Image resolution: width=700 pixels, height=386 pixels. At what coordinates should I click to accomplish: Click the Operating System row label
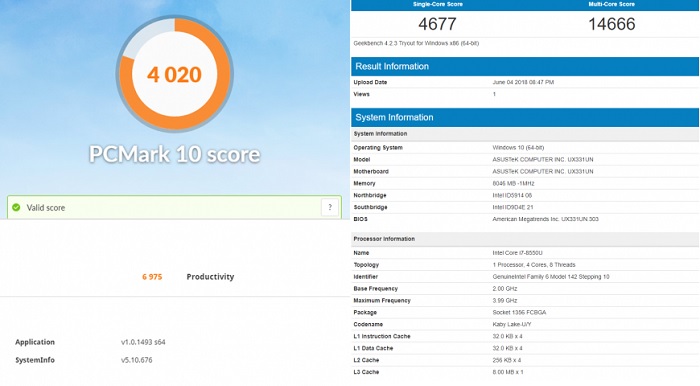click(x=378, y=148)
